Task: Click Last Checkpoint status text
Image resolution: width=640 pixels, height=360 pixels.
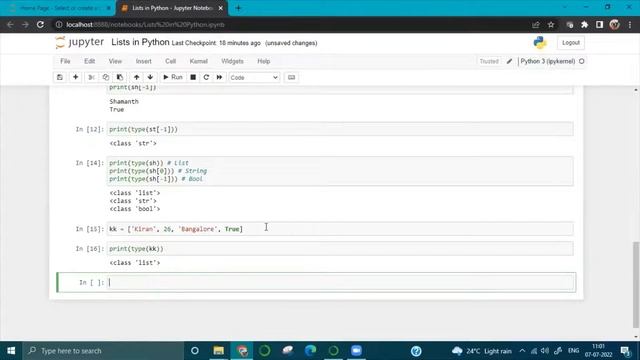Action: pyautogui.click(x=216, y=43)
